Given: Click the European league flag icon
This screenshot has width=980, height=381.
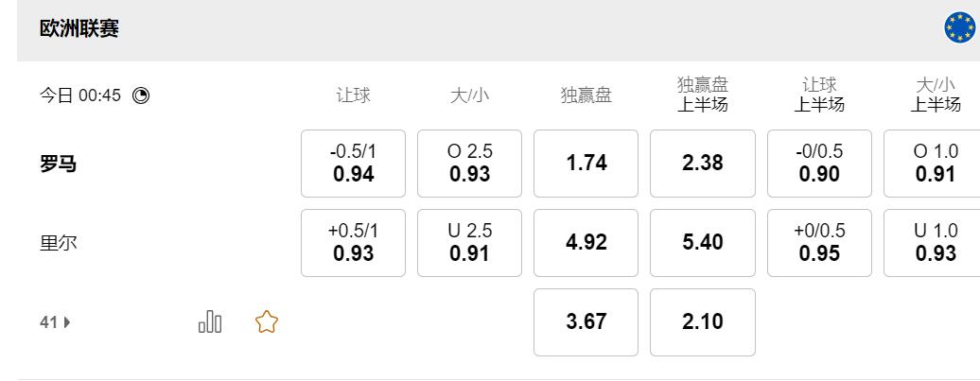Looking at the screenshot, I should 959,29.
